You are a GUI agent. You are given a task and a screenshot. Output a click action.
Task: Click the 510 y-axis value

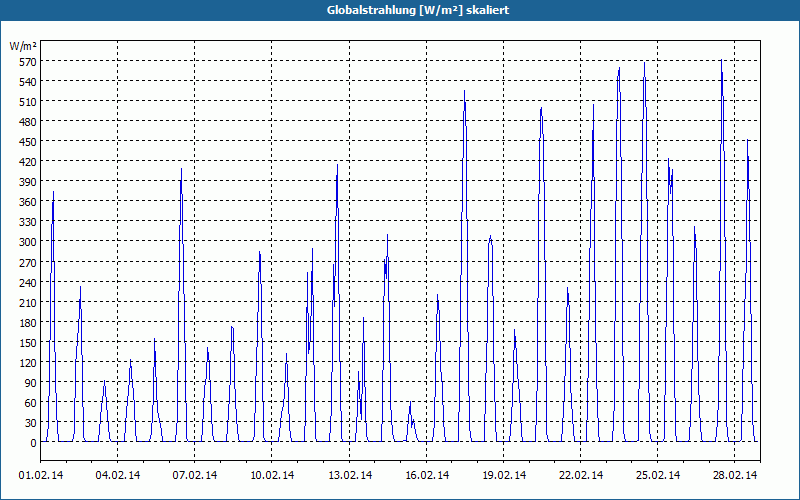[27, 102]
